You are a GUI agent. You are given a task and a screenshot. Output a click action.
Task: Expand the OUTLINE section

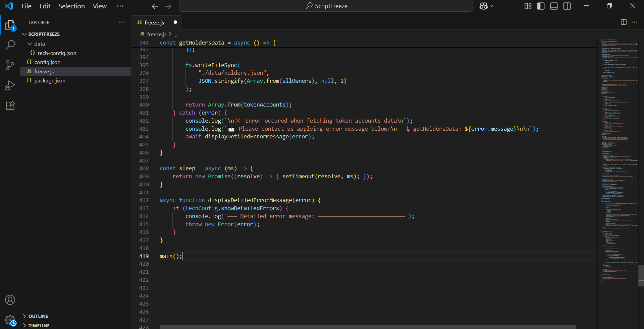click(x=75, y=316)
